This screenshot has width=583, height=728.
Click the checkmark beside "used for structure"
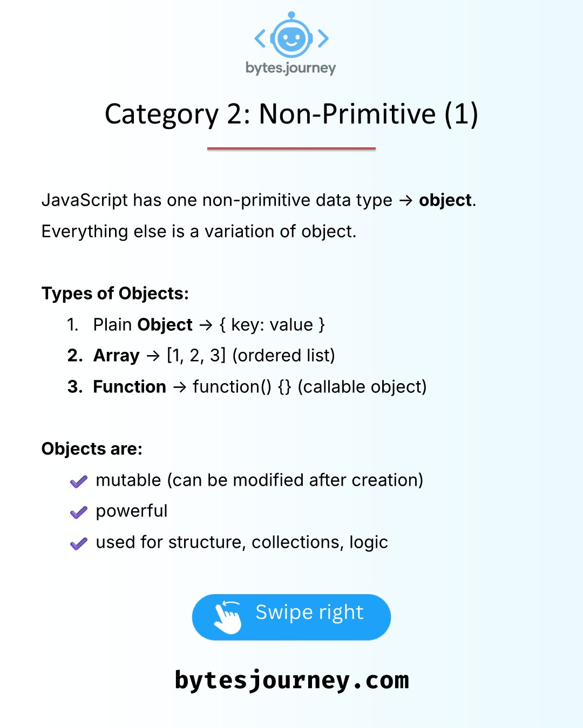pos(79,543)
